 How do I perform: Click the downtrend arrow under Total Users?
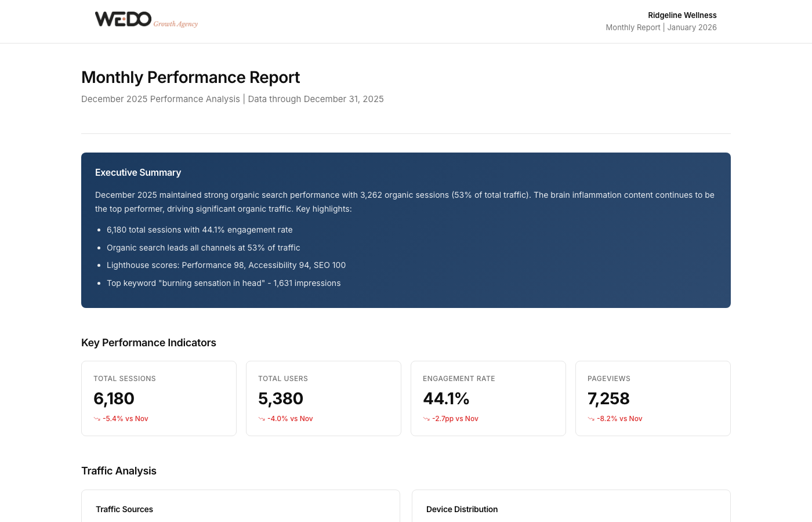coord(262,419)
